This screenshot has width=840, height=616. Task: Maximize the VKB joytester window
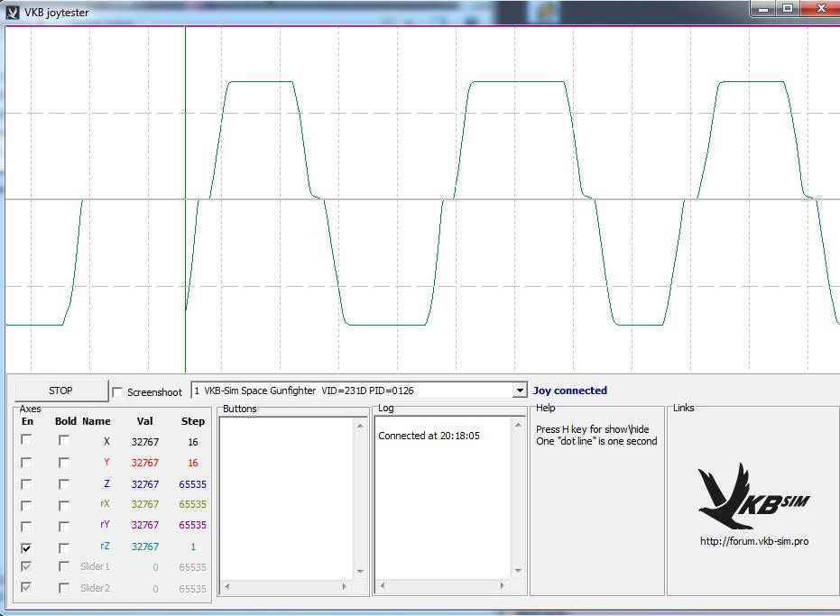tap(788, 9)
